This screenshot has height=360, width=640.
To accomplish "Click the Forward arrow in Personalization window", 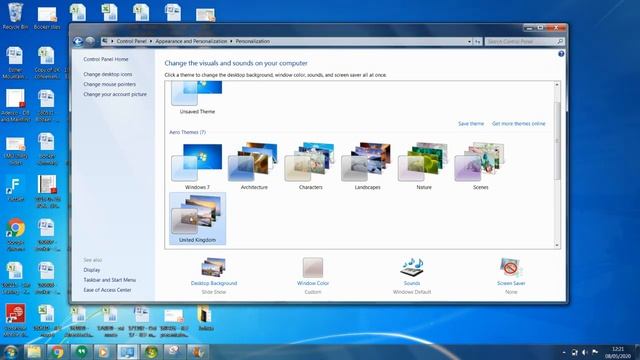I will coord(90,41).
